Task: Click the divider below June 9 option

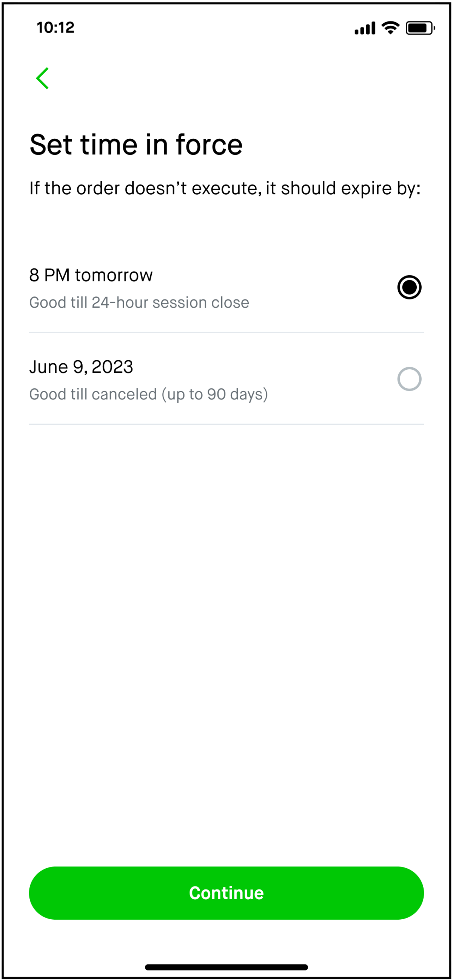Action: point(226,424)
